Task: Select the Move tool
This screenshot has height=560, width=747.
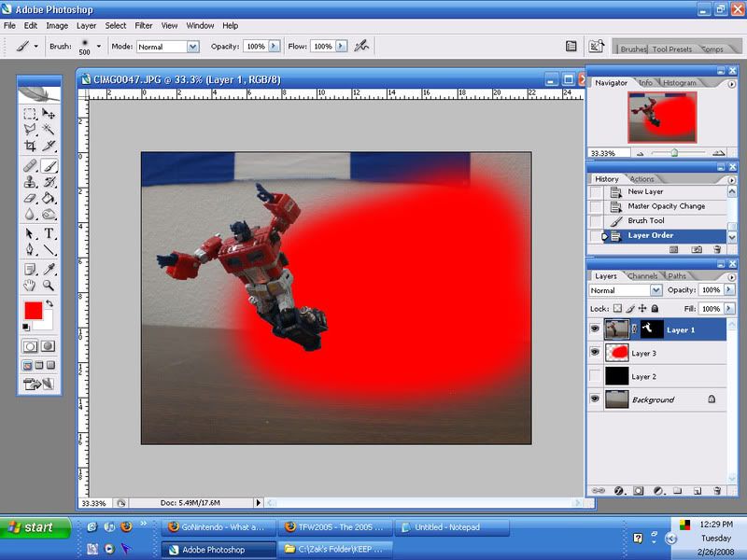Action: (x=49, y=113)
